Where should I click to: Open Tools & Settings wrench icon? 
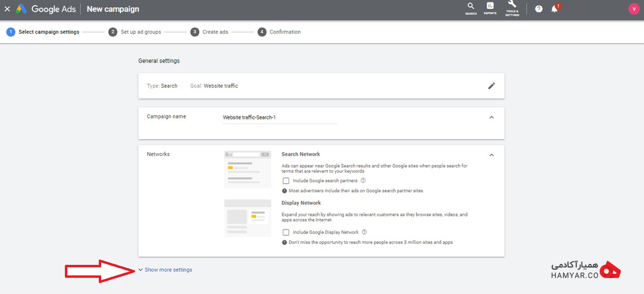click(512, 8)
